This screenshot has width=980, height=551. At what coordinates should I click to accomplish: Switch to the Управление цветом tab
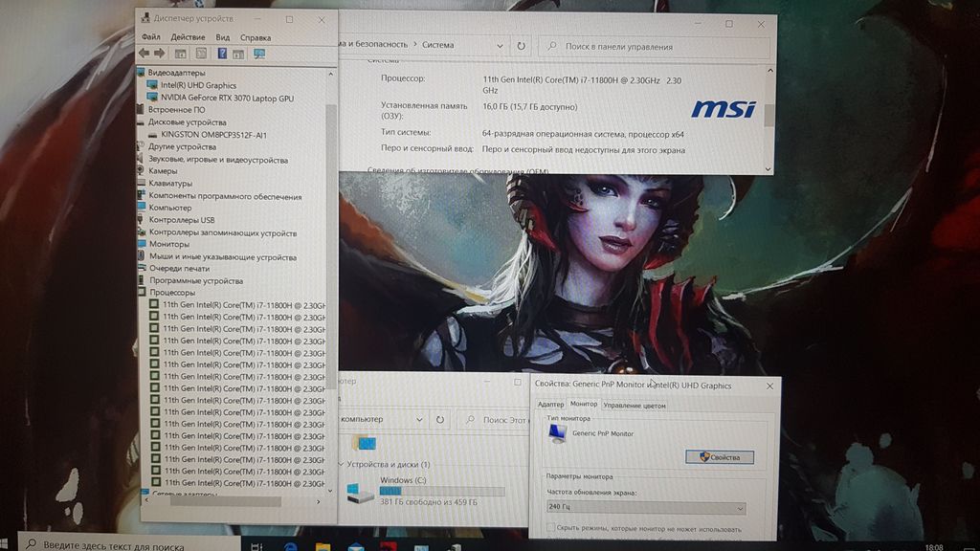click(x=635, y=406)
